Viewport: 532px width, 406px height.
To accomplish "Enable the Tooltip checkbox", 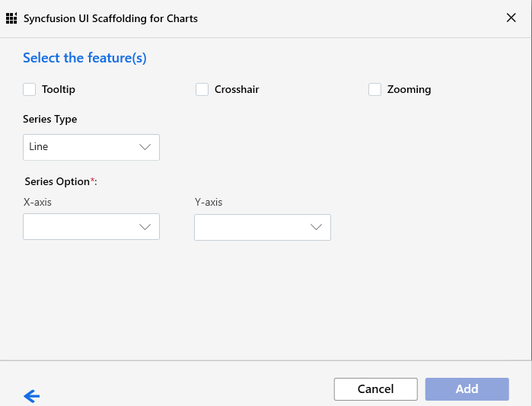I will [29, 90].
